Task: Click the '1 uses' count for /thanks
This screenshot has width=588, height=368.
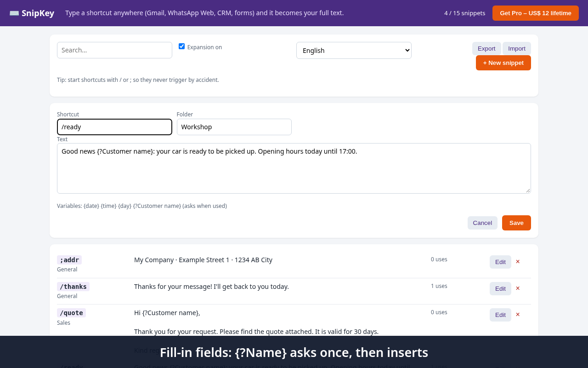Action: [439, 286]
